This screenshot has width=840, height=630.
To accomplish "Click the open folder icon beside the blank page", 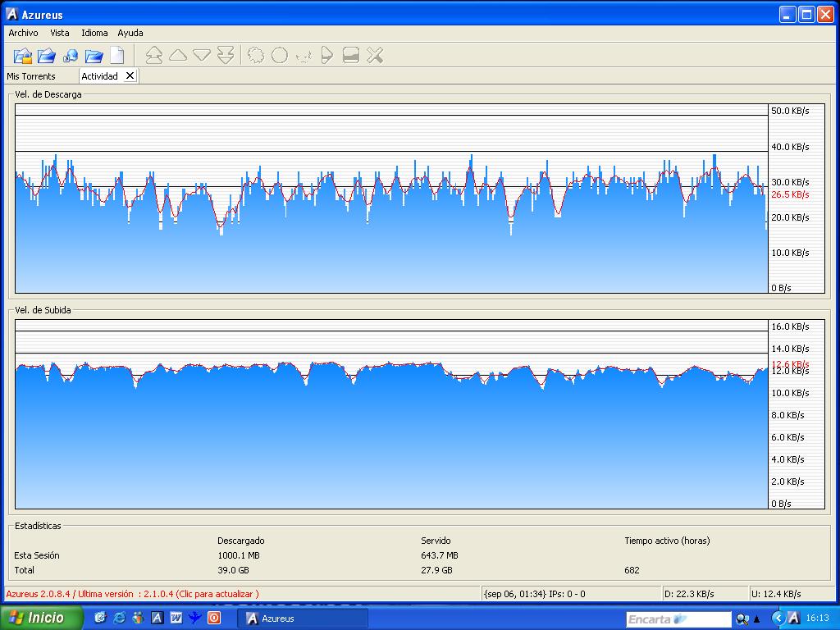I will 94,55.
